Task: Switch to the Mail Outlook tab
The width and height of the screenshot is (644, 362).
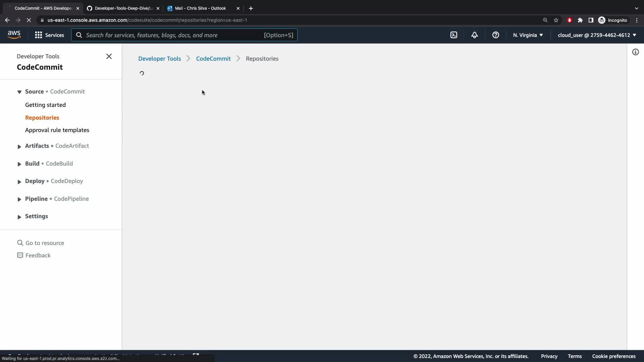Action: [200, 8]
